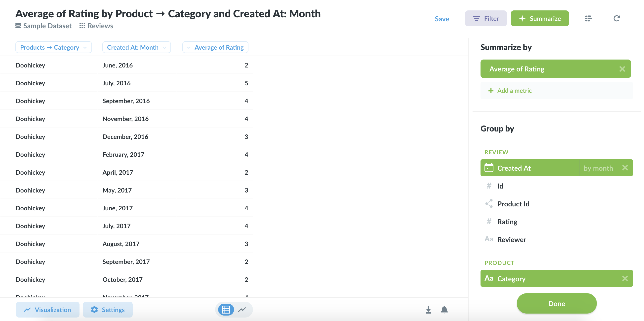
Task: Remove the Average of Rating metric
Action: coord(622,69)
